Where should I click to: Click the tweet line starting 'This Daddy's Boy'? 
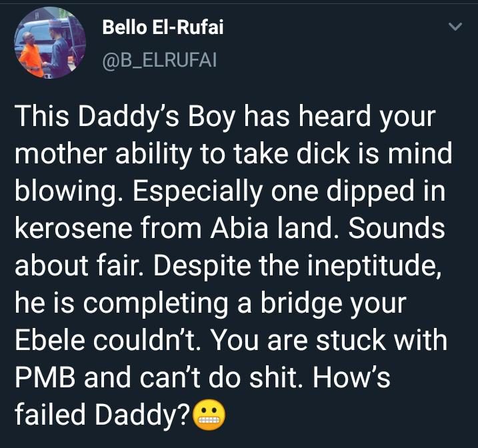click(225, 117)
